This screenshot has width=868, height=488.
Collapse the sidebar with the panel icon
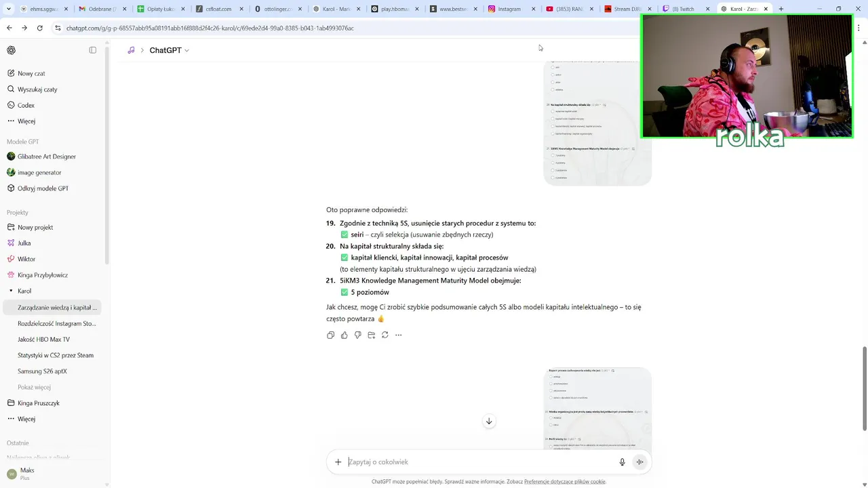pyautogui.click(x=93, y=50)
